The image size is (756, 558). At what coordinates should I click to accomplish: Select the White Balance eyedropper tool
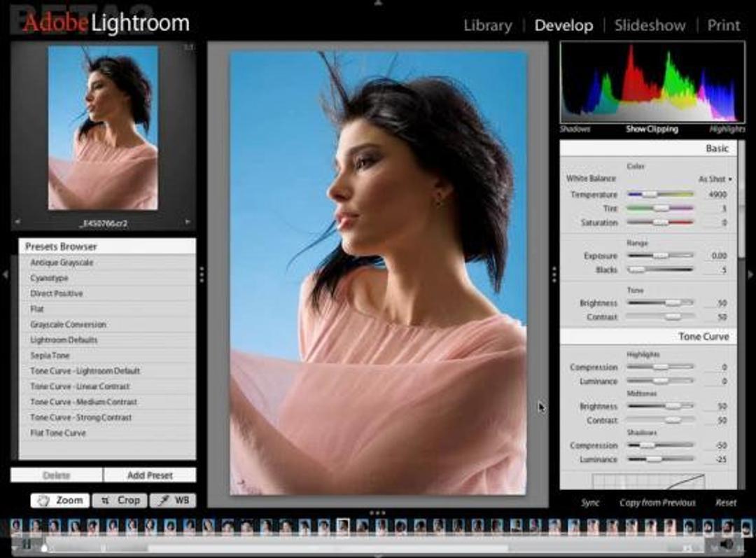click(x=173, y=500)
